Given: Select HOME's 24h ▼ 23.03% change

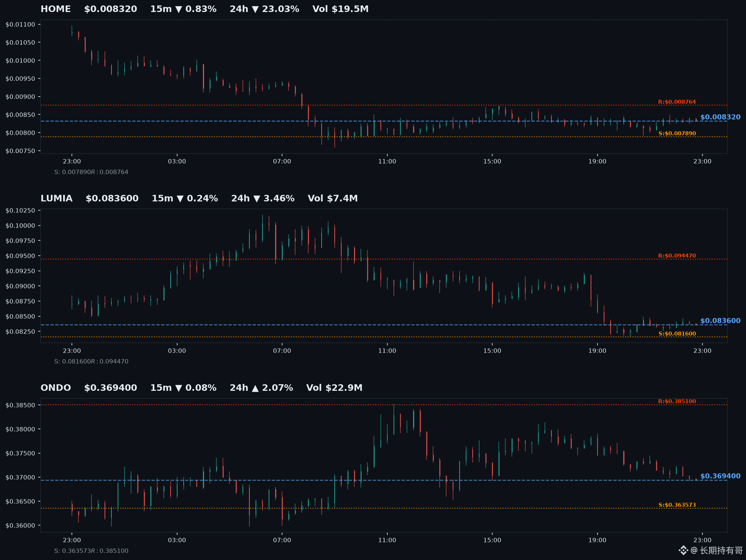Looking at the screenshot, I should (264, 9).
